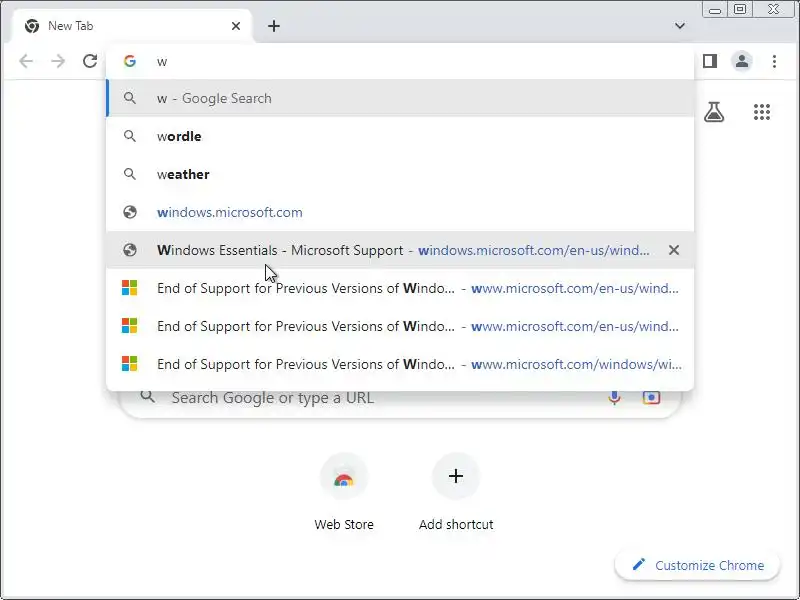The width and height of the screenshot is (800, 600).
Task: Open Chrome Labs flask icon
Action: [714, 112]
